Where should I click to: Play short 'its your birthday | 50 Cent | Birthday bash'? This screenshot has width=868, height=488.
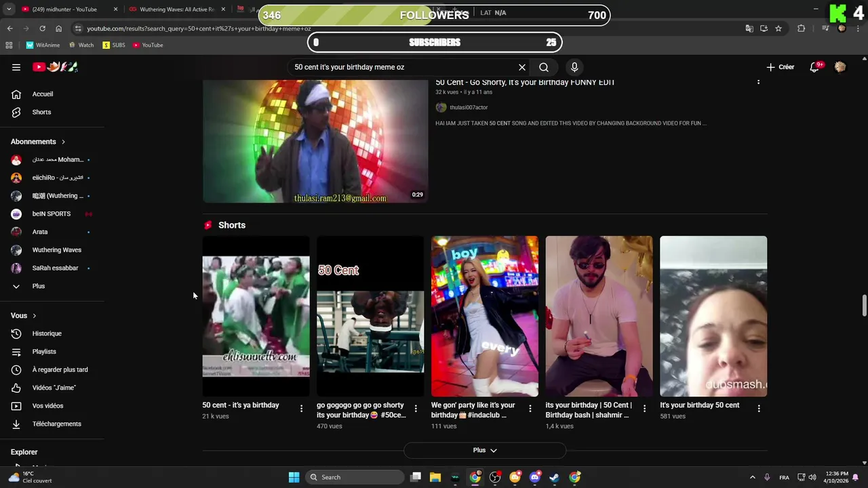pos(599,316)
